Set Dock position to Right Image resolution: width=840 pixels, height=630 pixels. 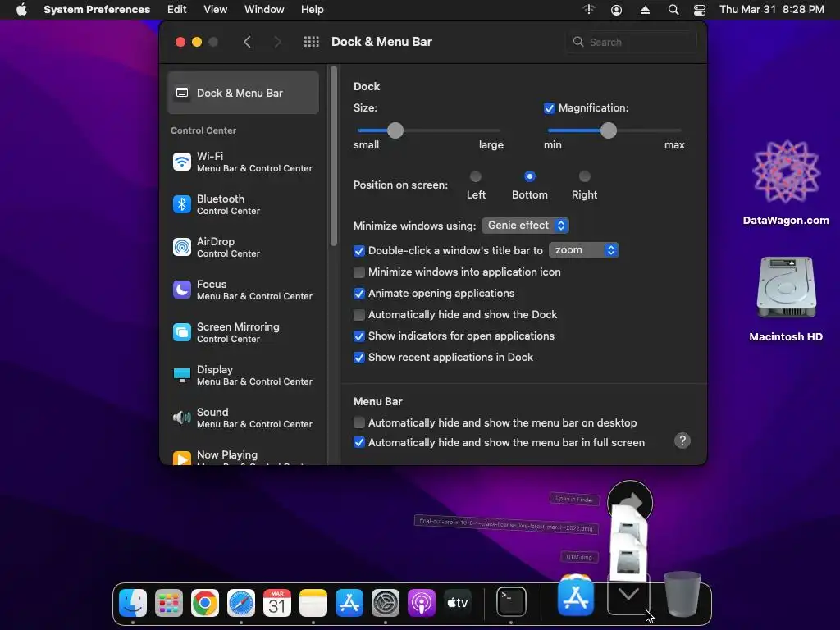(x=584, y=176)
